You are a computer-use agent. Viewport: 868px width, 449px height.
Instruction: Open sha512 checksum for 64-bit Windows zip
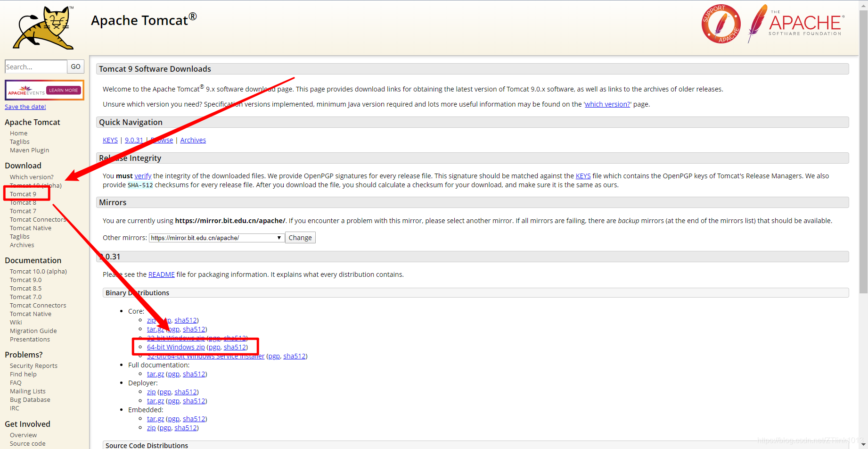coord(235,347)
